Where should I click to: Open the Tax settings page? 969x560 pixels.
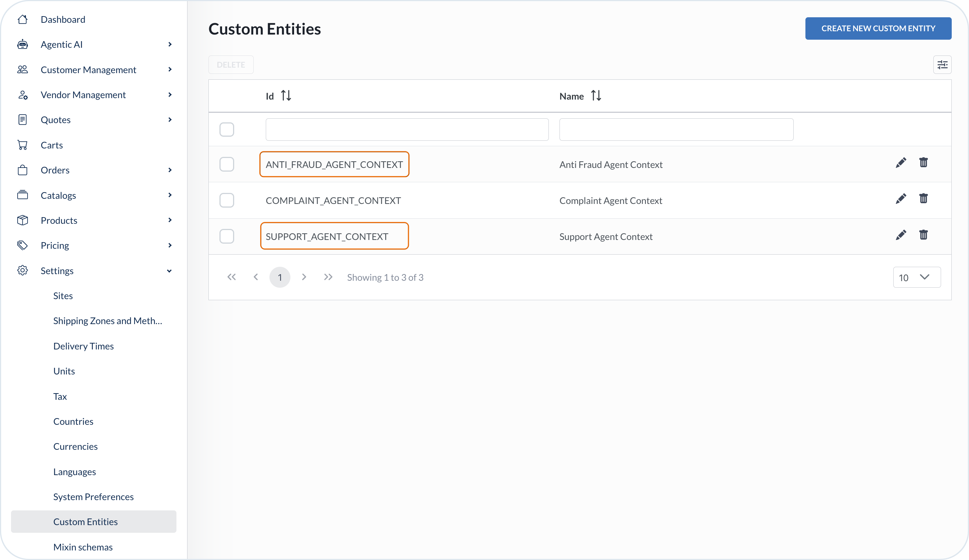pyautogui.click(x=60, y=396)
